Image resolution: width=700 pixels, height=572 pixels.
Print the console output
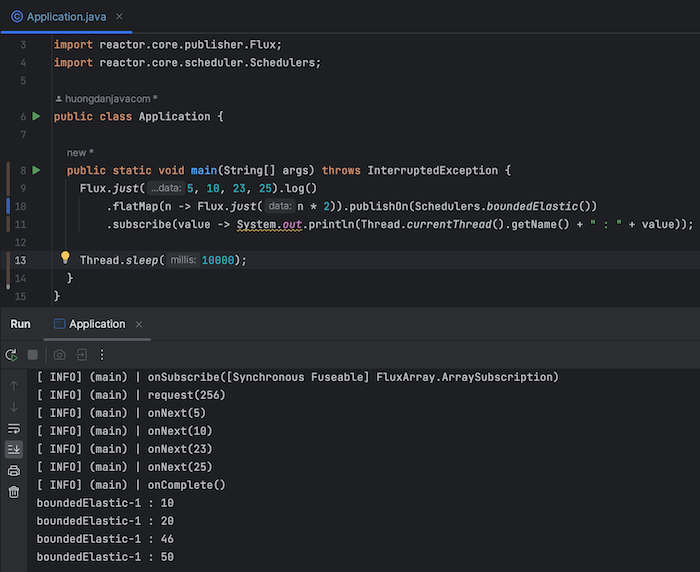14,471
